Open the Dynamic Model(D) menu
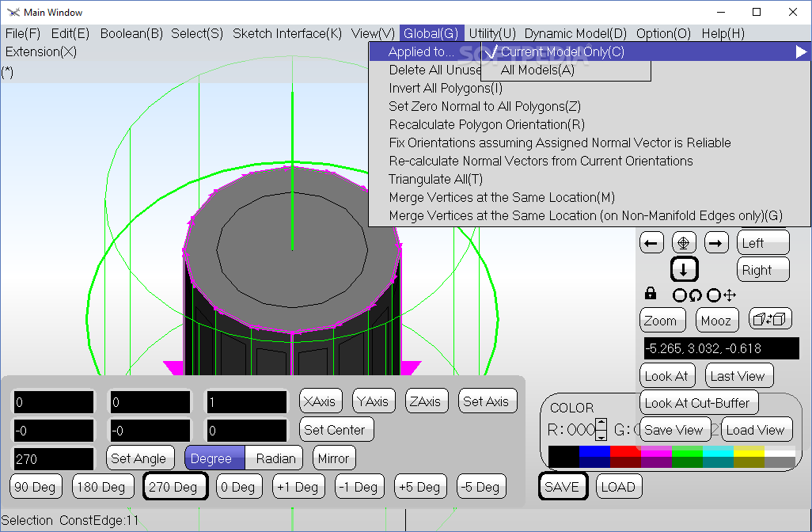 click(575, 34)
